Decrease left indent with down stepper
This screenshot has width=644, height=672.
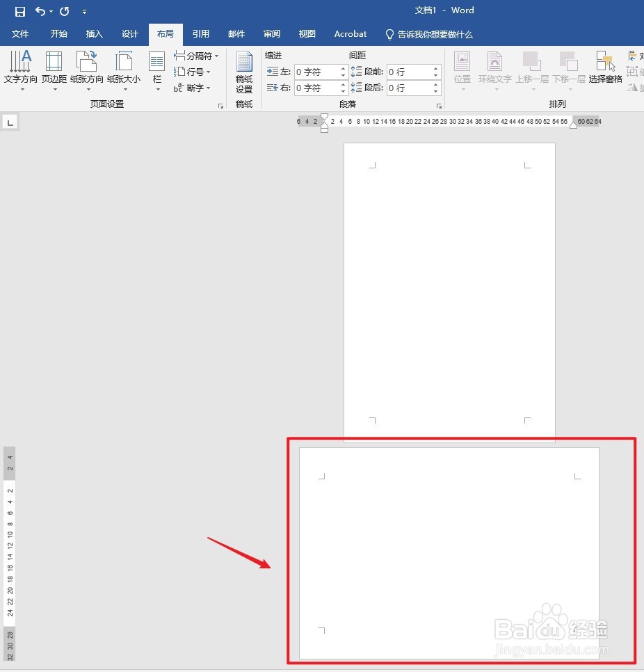pos(343,75)
